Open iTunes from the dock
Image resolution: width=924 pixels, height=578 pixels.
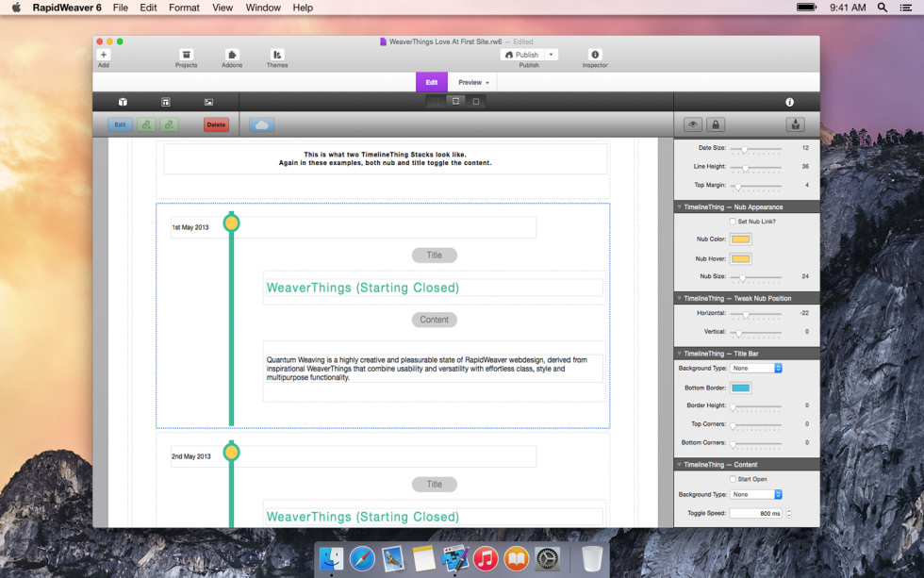pos(486,558)
